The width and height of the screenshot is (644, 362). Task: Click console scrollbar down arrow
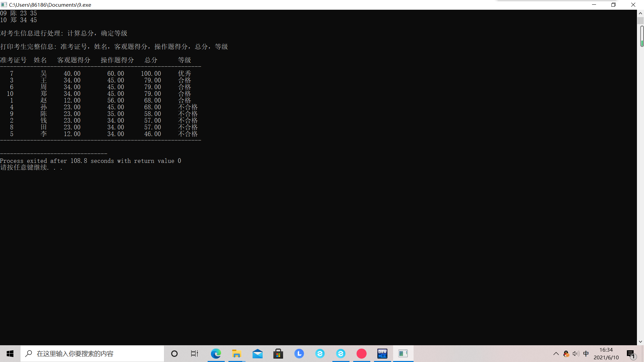[x=640, y=342]
